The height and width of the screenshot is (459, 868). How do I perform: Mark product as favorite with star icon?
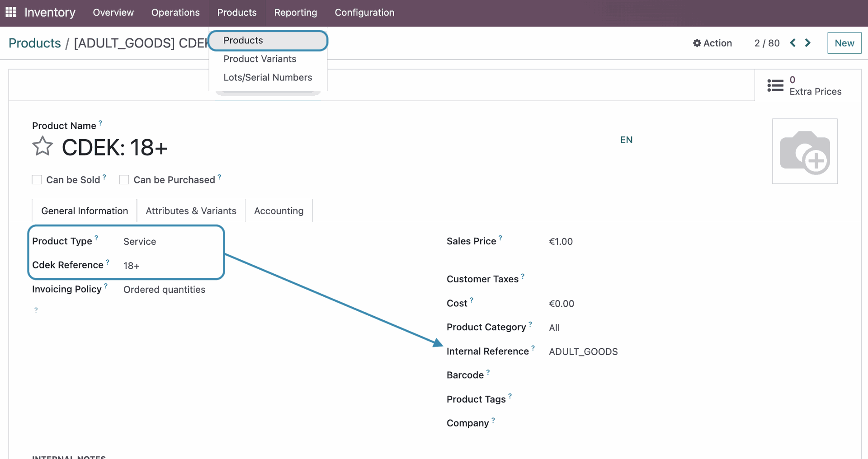click(42, 146)
